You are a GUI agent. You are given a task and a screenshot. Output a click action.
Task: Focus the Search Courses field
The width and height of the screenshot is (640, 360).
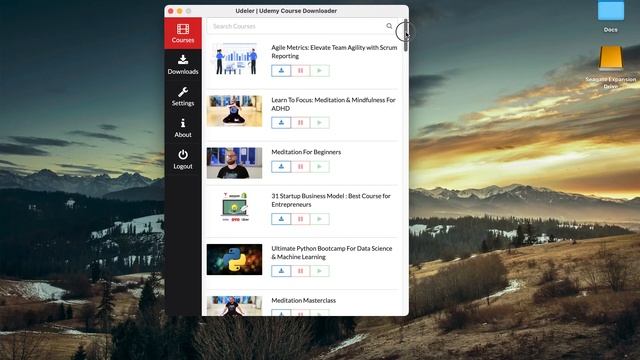click(302, 26)
